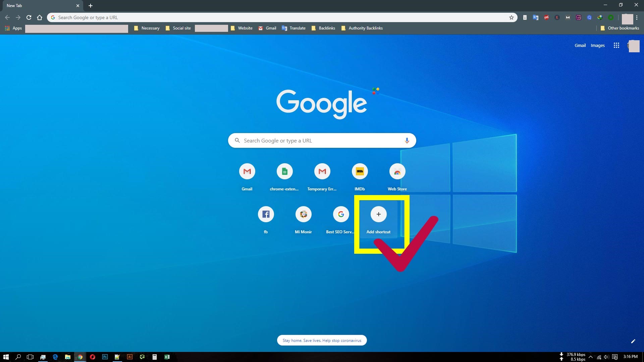Screen dimensions: 644x362
Task: Reload the current page
Action: tap(29, 17)
